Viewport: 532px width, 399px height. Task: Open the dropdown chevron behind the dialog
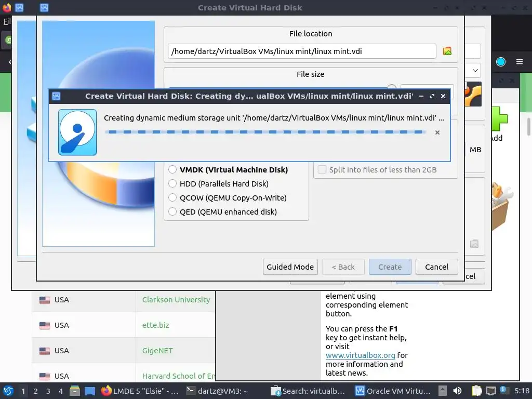(x=475, y=70)
